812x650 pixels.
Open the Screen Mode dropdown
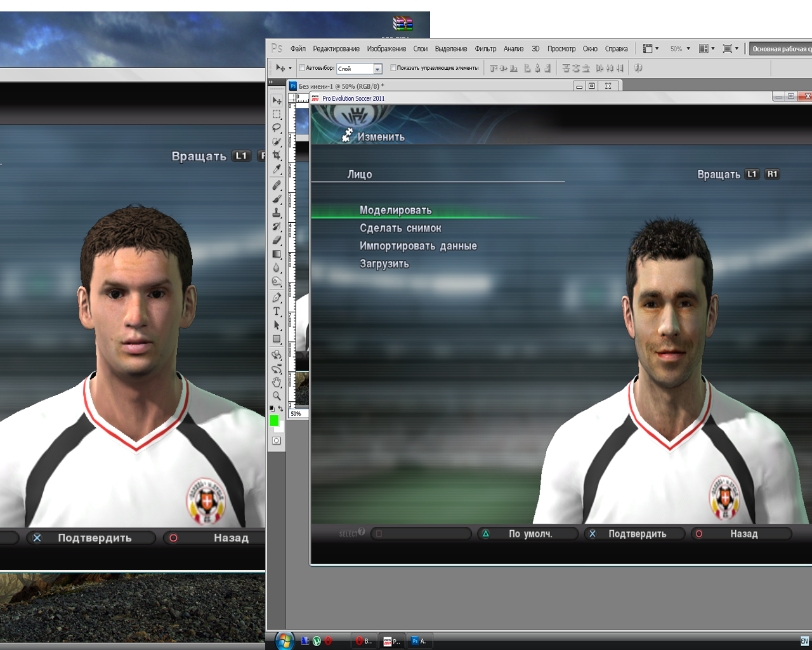click(x=731, y=49)
